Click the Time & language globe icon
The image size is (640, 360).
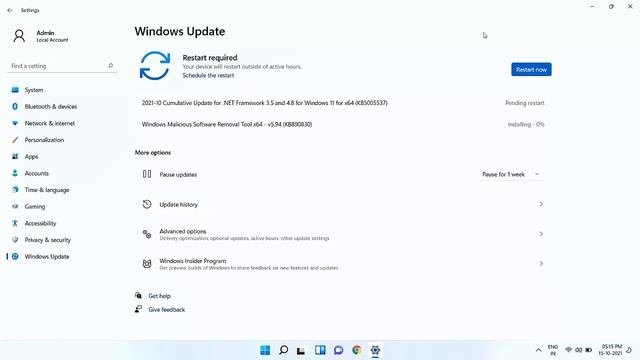click(x=15, y=190)
